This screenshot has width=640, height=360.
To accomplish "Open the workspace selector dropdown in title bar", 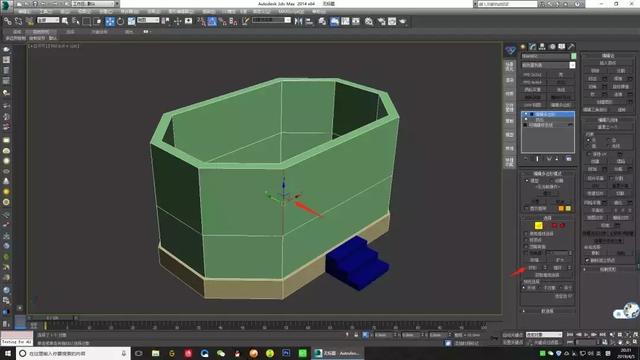I will 95,4.
